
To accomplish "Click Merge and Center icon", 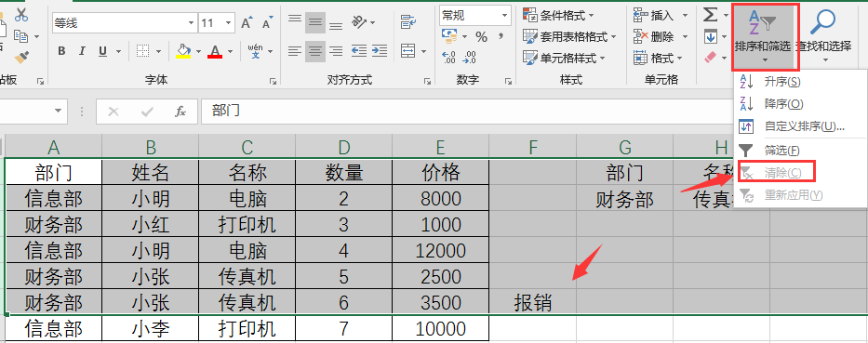I will point(408,51).
